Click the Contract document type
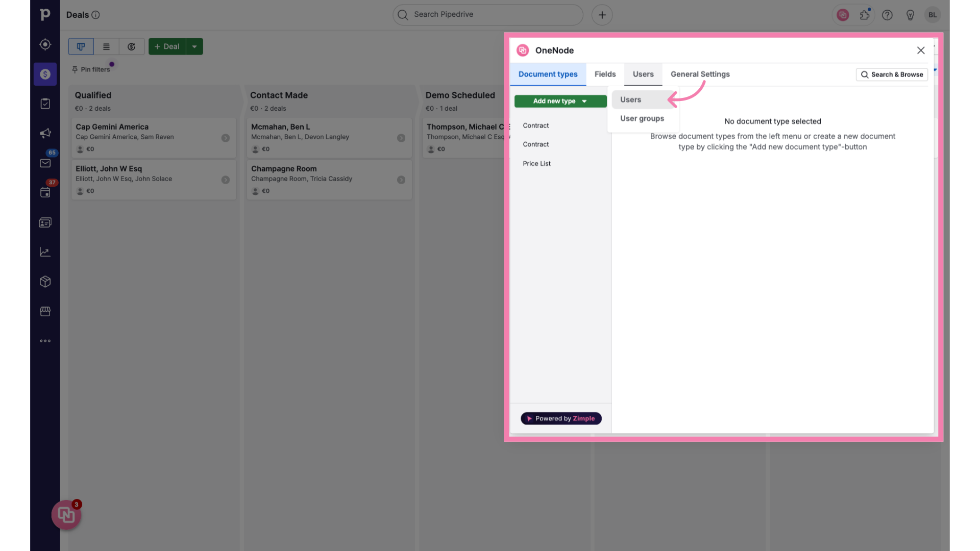 536,126
